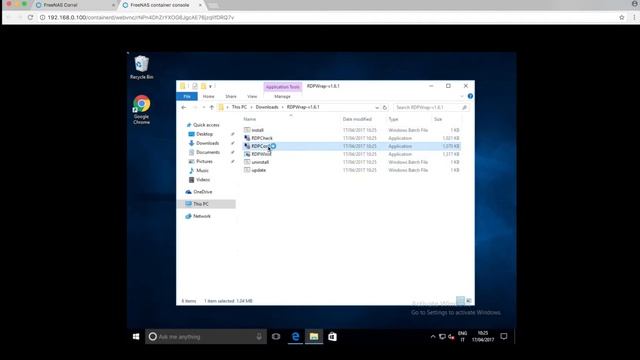
Task: Sort files by Type column header
Action: (x=393, y=119)
